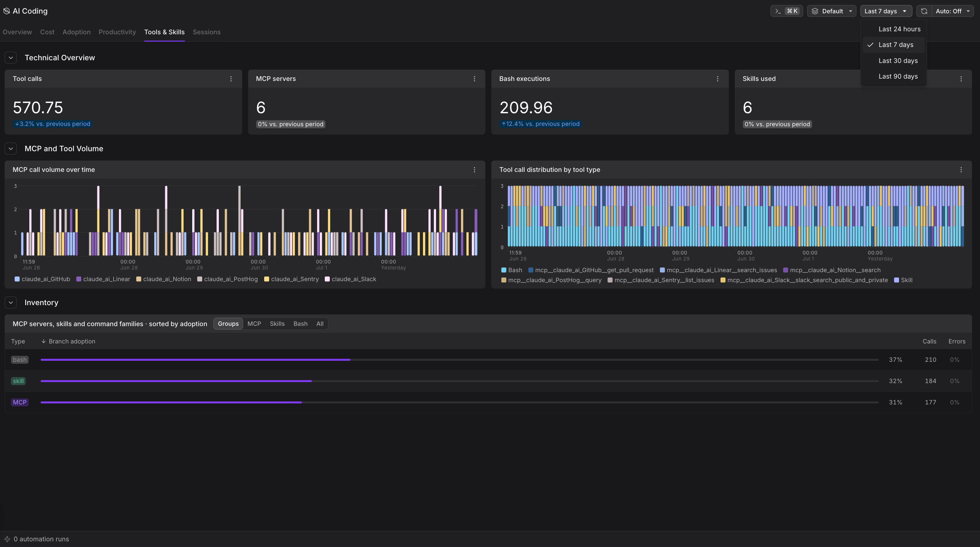Select Last 24 hours time range
Screen dimensions: 980x547
tap(893, 29)
